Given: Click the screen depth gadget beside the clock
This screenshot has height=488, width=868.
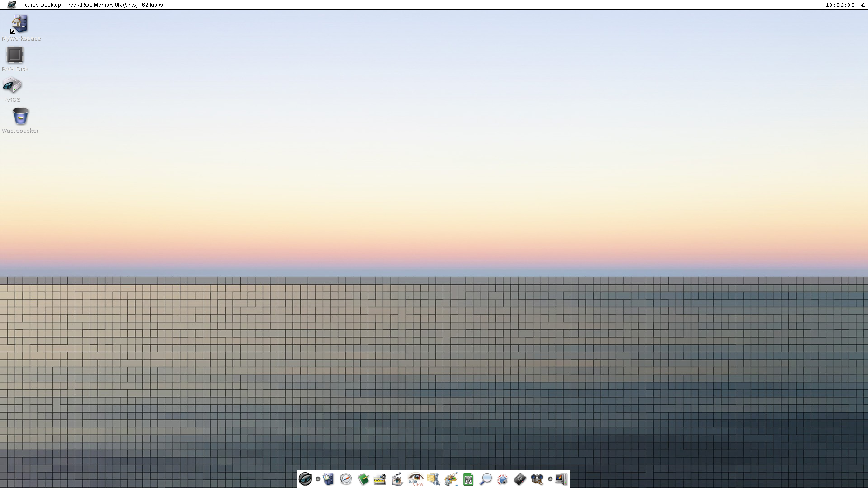Looking at the screenshot, I should click(x=862, y=5).
